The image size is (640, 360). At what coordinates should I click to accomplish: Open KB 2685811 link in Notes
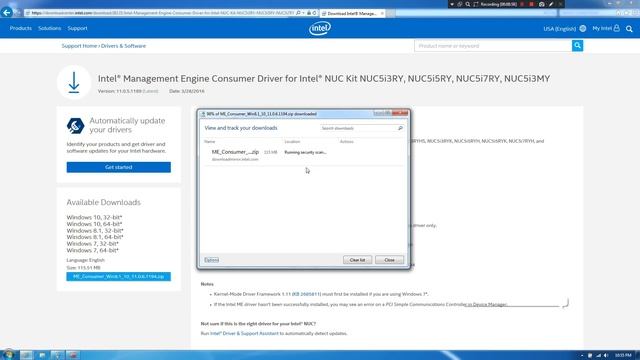click(x=307, y=294)
